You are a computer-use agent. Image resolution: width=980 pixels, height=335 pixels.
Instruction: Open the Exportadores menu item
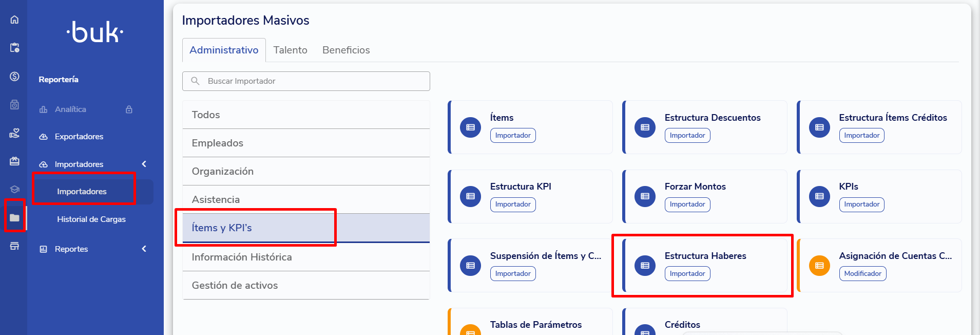tap(79, 137)
